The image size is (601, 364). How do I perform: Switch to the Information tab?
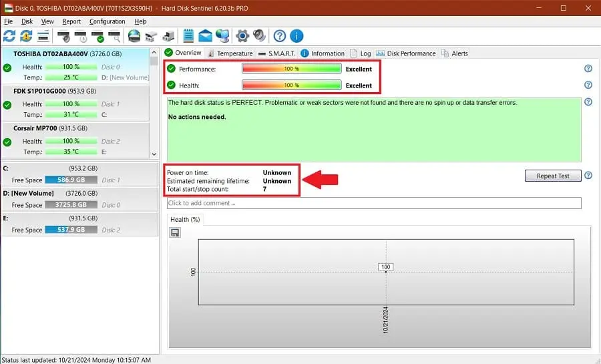(x=323, y=53)
